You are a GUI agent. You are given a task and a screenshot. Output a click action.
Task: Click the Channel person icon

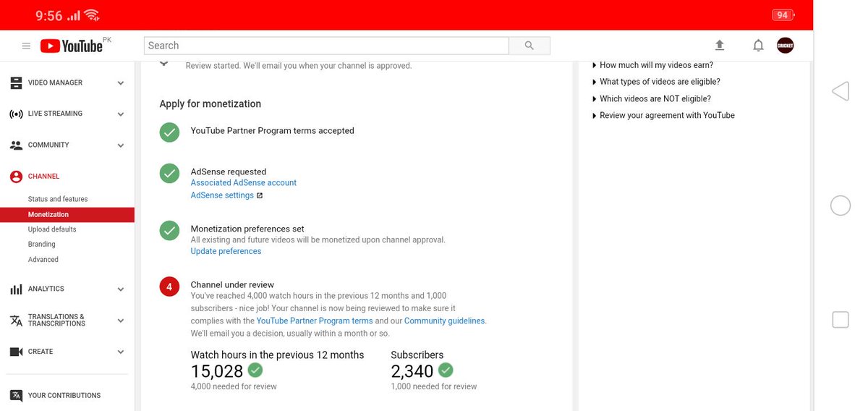pyautogui.click(x=16, y=177)
